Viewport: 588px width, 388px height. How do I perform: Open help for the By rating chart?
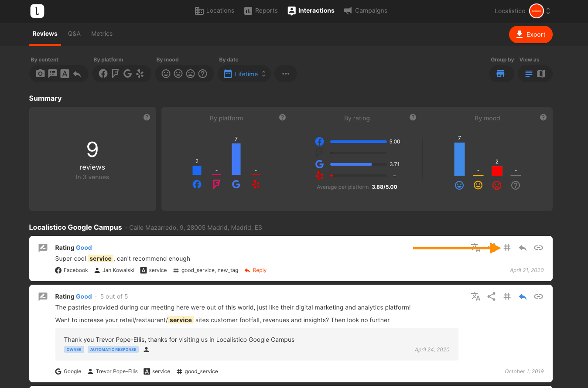pyautogui.click(x=413, y=117)
